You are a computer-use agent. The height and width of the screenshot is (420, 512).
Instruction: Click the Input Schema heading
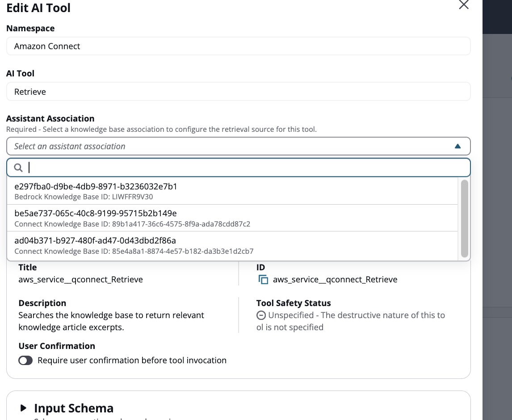[x=74, y=408]
